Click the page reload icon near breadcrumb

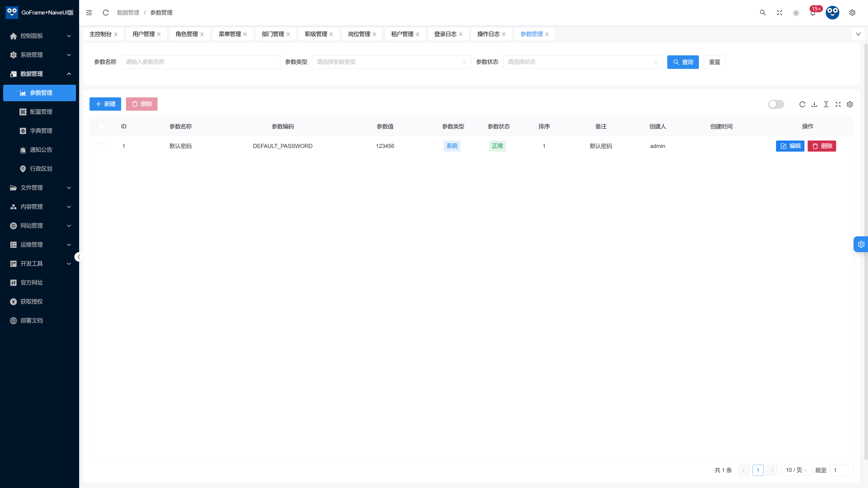pyautogui.click(x=106, y=12)
